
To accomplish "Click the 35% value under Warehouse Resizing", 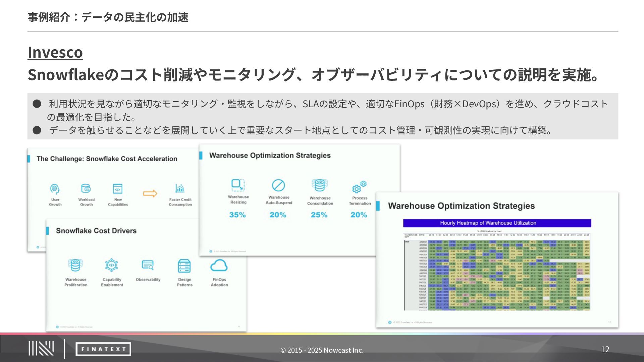I will point(237,215).
